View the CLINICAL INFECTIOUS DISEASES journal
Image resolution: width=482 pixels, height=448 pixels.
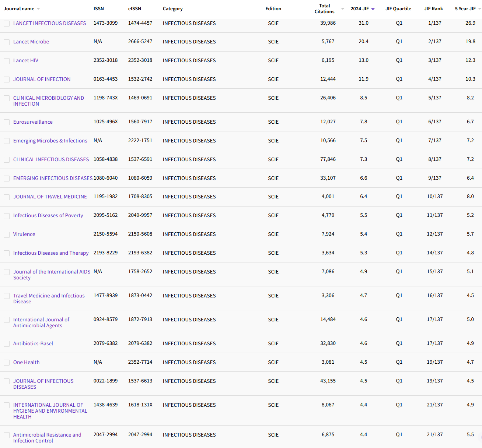51,159
